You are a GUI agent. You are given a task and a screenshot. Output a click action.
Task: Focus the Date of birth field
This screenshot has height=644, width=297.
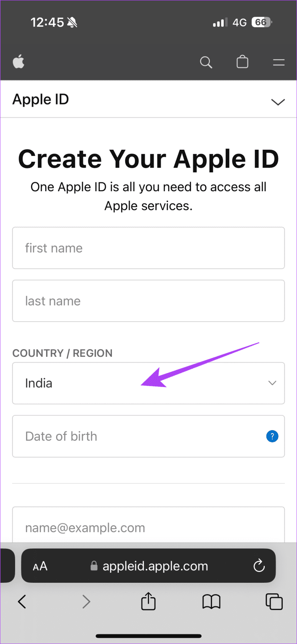pyautogui.click(x=148, y=436)
